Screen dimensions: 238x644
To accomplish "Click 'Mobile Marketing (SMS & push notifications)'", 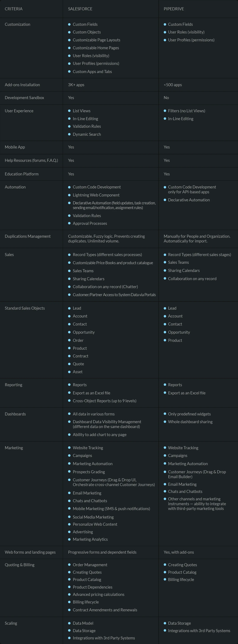I will click(111, 509).
